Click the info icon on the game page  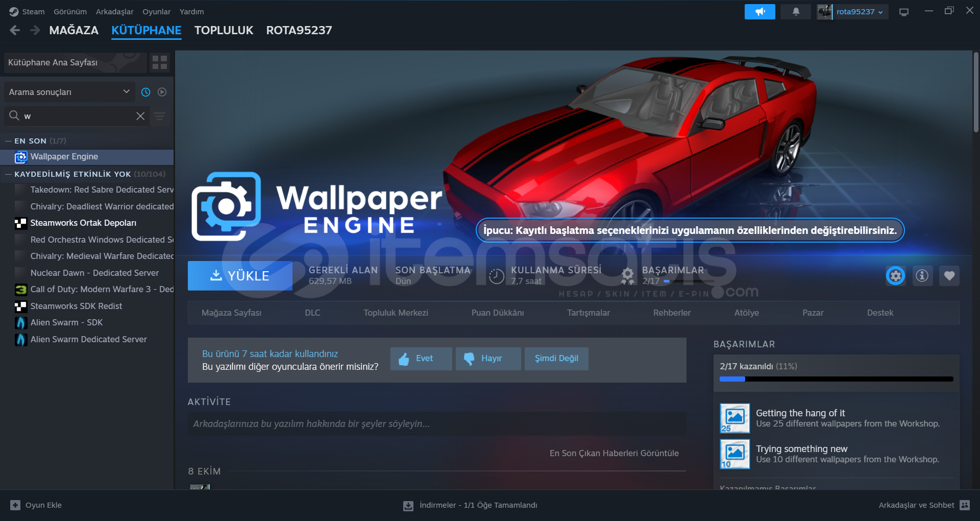922,276
